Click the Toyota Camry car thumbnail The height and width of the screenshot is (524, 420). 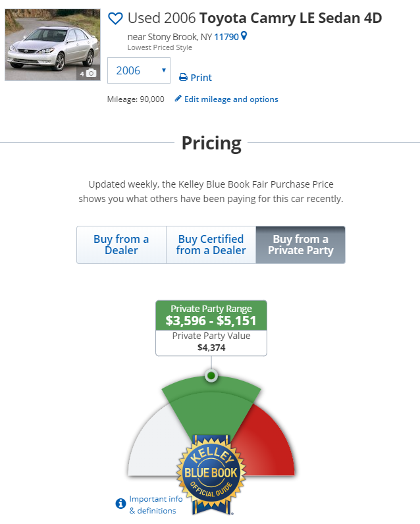[x=52, y=45]
